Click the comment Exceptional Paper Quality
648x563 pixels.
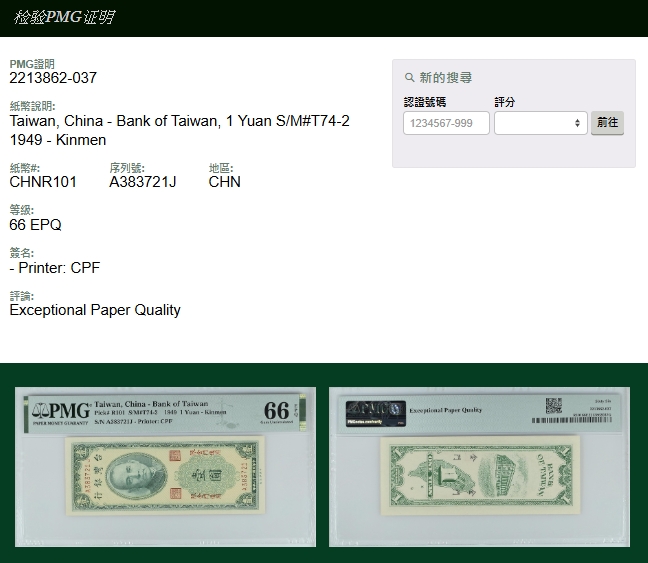[95, 310]
